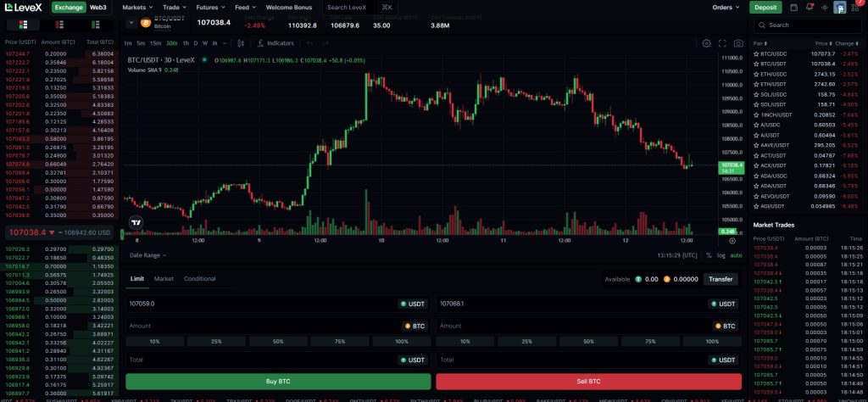Click the buy price field showing 107059.0
The width and height of the screenshot is (868, 402).
tap(278, 304)
